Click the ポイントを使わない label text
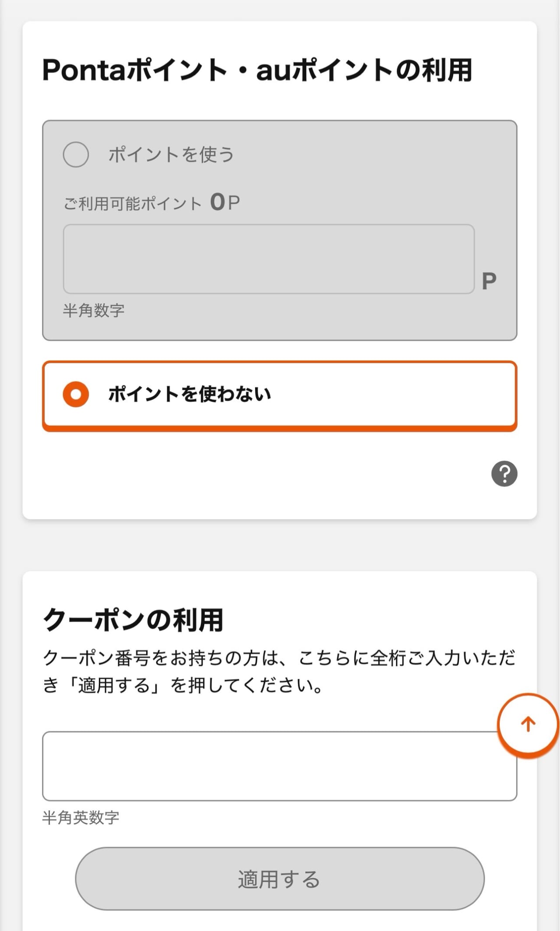The image size is (560, 931). pyautogui.click(x=189, y=394)
